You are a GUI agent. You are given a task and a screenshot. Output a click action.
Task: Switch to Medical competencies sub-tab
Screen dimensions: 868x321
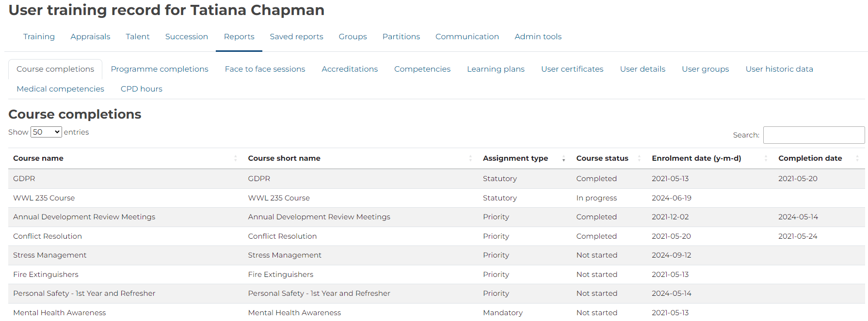[60, 89]
